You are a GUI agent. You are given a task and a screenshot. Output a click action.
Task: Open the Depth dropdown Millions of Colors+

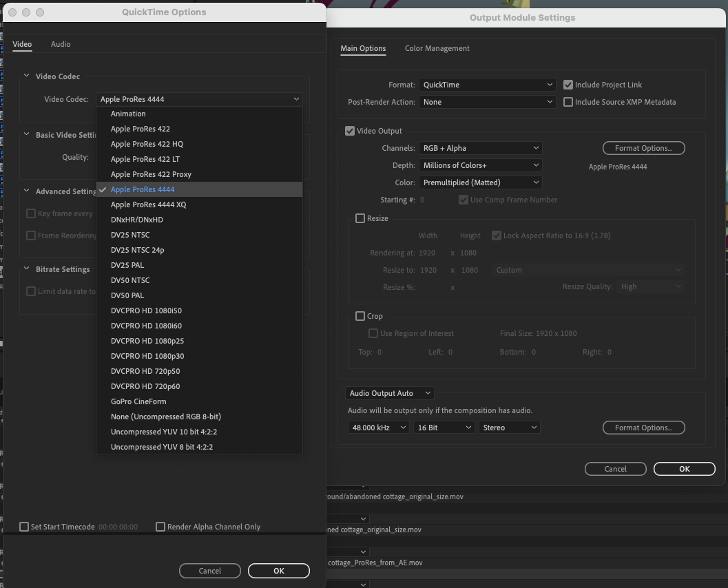[x=481, y=165]
